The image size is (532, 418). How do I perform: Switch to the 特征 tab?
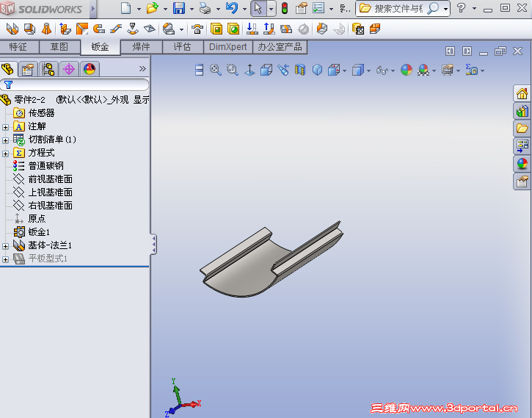tap(19, 47)
